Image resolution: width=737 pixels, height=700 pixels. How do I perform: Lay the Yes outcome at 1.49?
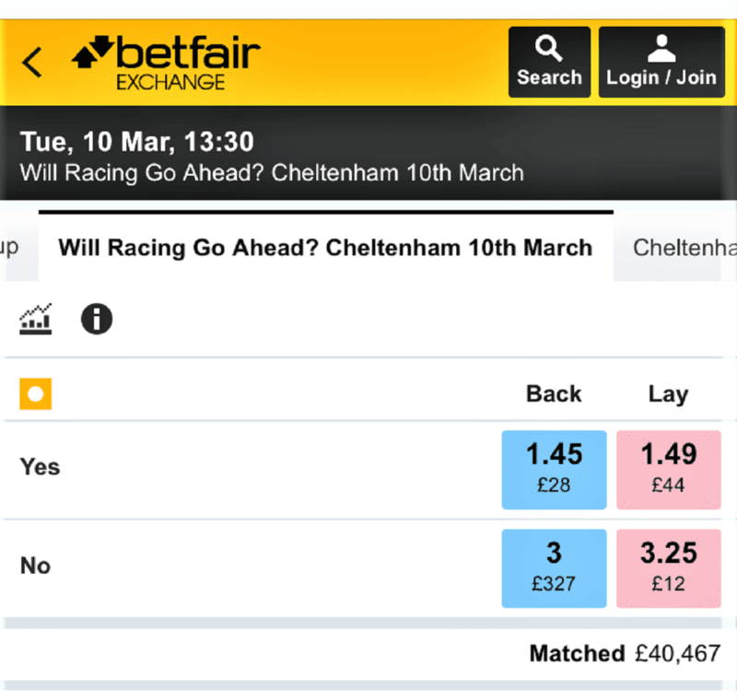click(668, 470)
